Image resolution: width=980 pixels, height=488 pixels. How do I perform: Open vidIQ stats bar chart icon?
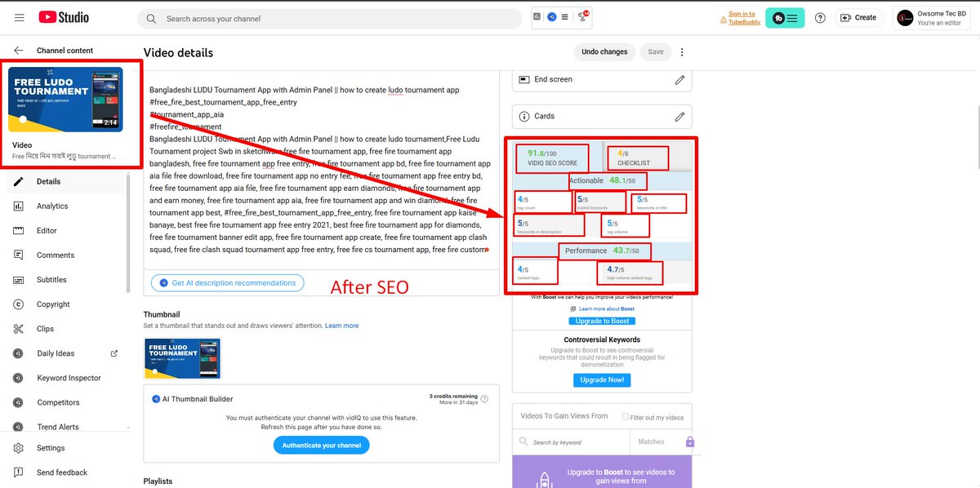coord(537,16)
